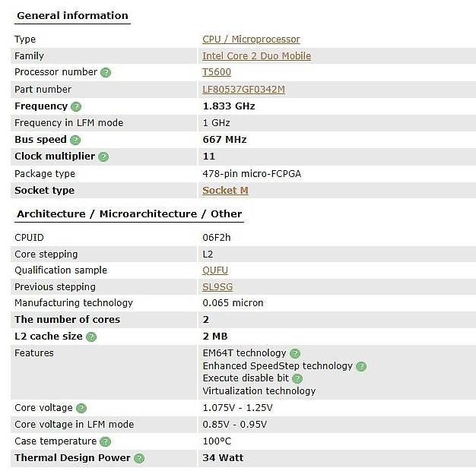Screen dimensions: 476x471
Task: Click the Manufacturing technology label
Action: [74, 303]
